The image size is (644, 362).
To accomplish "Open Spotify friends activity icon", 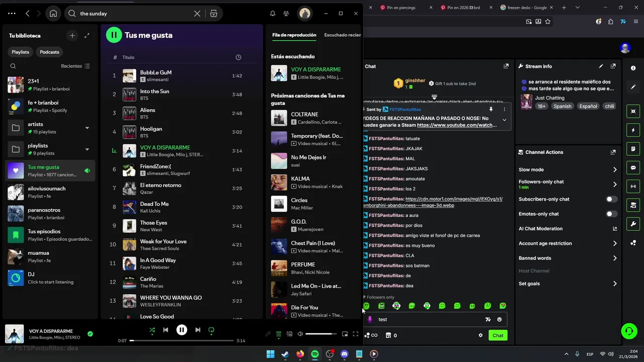I will 286,14.
